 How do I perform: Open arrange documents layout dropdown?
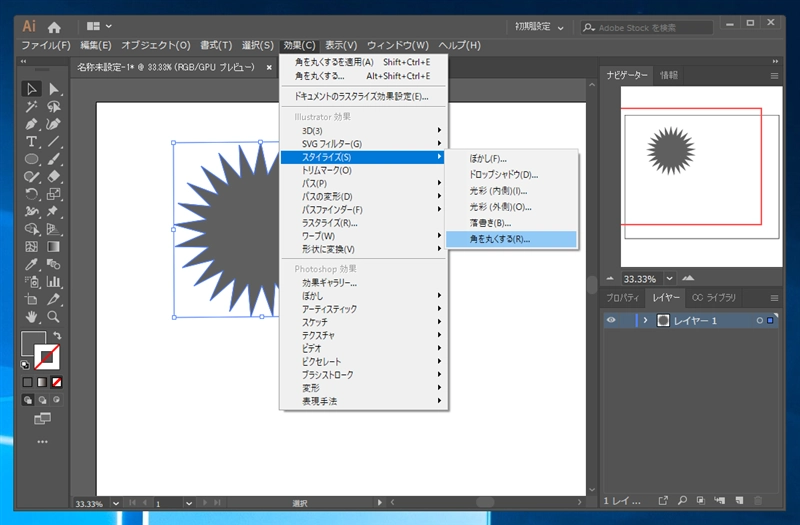tap(99, 26)
